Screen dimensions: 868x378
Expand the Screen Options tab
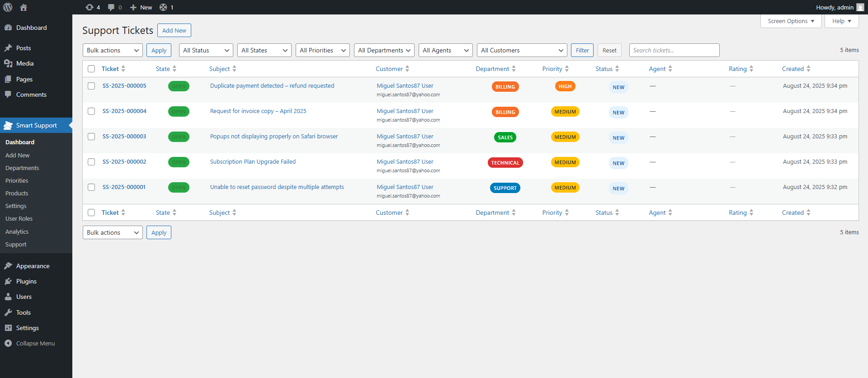[791, 21]
